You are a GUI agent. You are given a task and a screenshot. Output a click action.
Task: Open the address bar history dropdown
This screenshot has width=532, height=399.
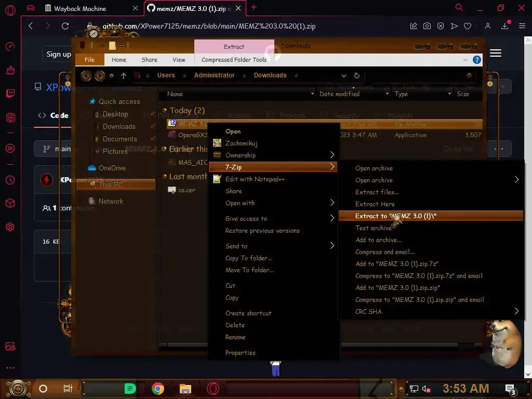pos(344,76)
